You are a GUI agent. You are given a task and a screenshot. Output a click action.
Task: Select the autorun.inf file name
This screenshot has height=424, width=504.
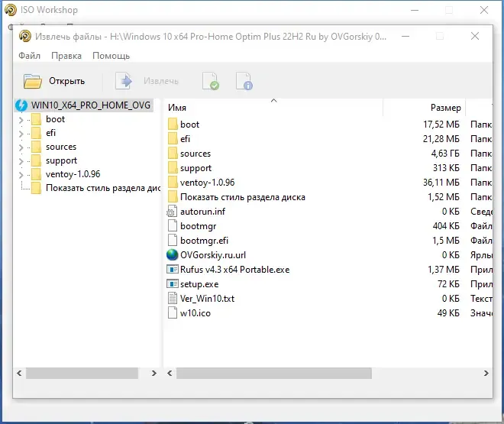(202, 212)
